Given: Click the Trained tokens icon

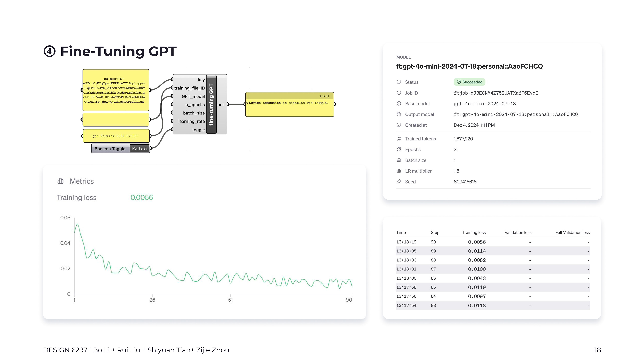Looking at the screenshot, I should point(399,139).
